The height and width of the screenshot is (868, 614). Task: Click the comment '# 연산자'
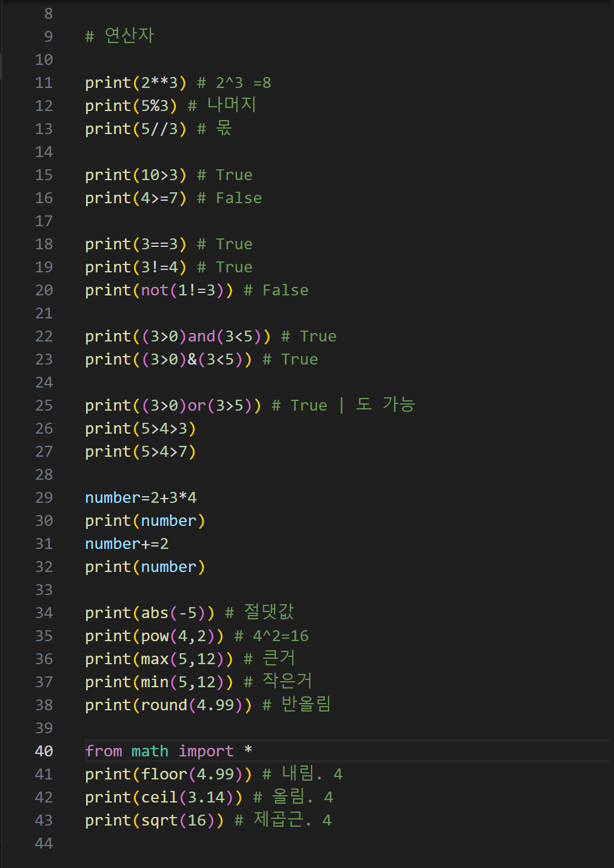(119, 36)
